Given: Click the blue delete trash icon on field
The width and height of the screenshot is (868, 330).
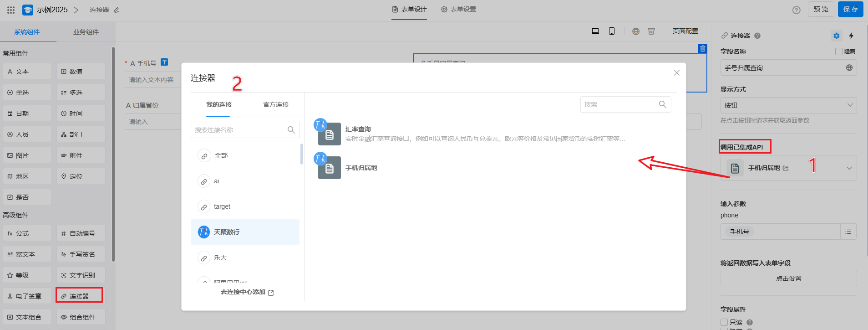Looking at the screenshot, I should click(x=702, y=48).
